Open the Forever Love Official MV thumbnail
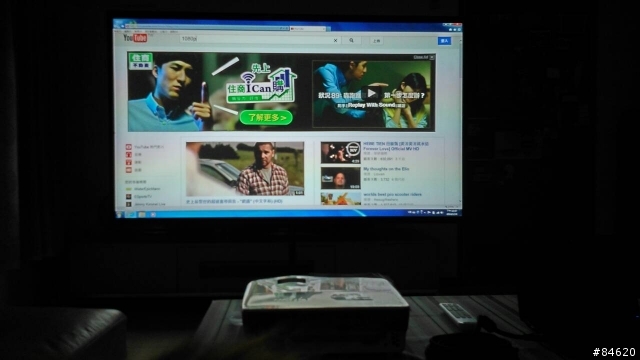Image resolution: width=640 pixels, height=360 pixels. click(340, 153)
